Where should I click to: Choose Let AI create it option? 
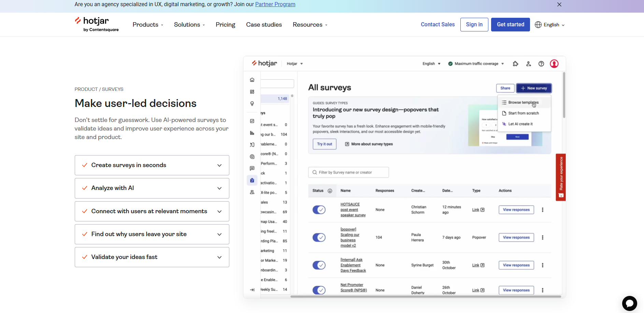(x=524, y=124)
